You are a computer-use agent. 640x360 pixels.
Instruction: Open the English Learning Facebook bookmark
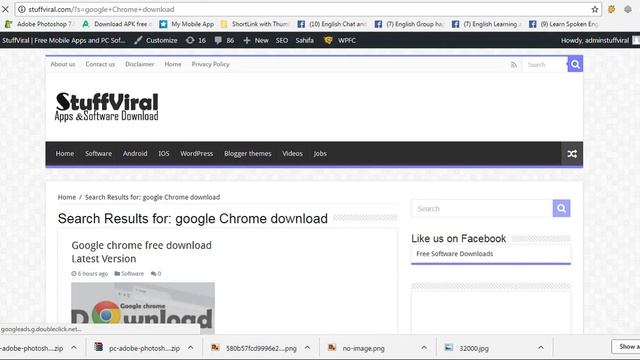pos(487,24)
